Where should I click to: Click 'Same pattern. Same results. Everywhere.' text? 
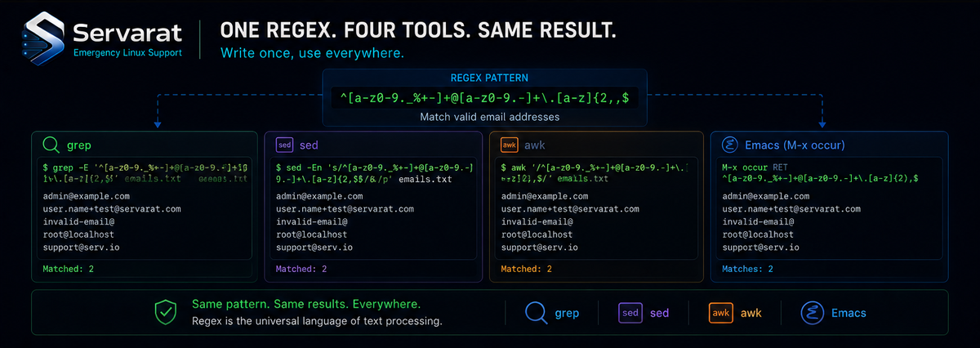(306, 303)
